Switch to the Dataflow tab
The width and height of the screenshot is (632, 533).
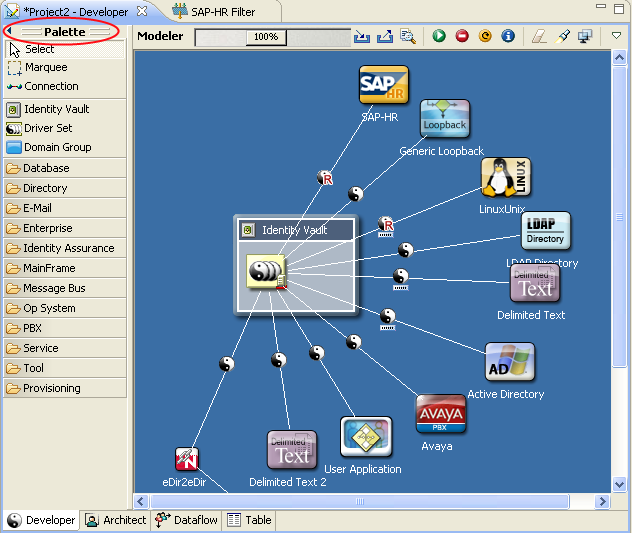click(x=186, y=521)
